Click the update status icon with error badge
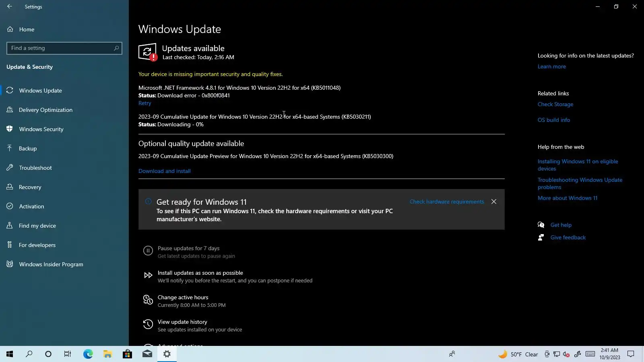The width and height of the screenshot is (644, 362). pos(148,52)
